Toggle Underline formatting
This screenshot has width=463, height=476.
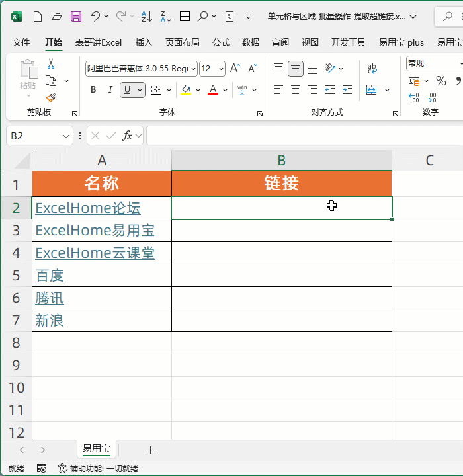[128, 90]
